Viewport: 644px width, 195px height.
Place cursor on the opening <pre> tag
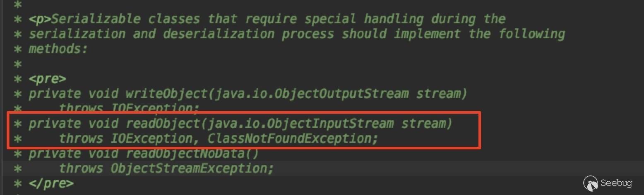[47, 79]
